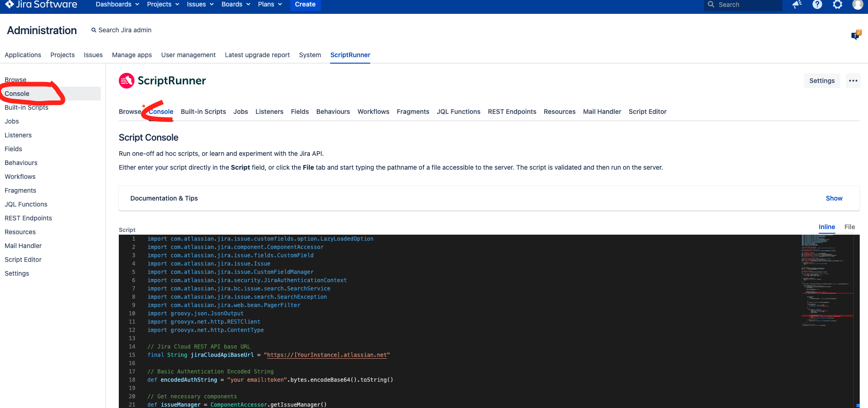Open the Jobs ScriptRunner tab

[241, 112]
